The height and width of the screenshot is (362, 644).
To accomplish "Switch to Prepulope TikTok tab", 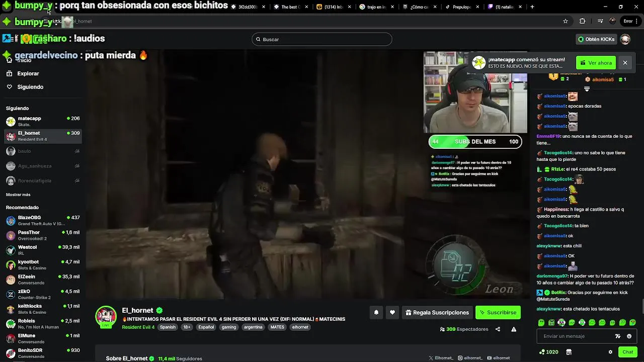I will click(462, 7).
